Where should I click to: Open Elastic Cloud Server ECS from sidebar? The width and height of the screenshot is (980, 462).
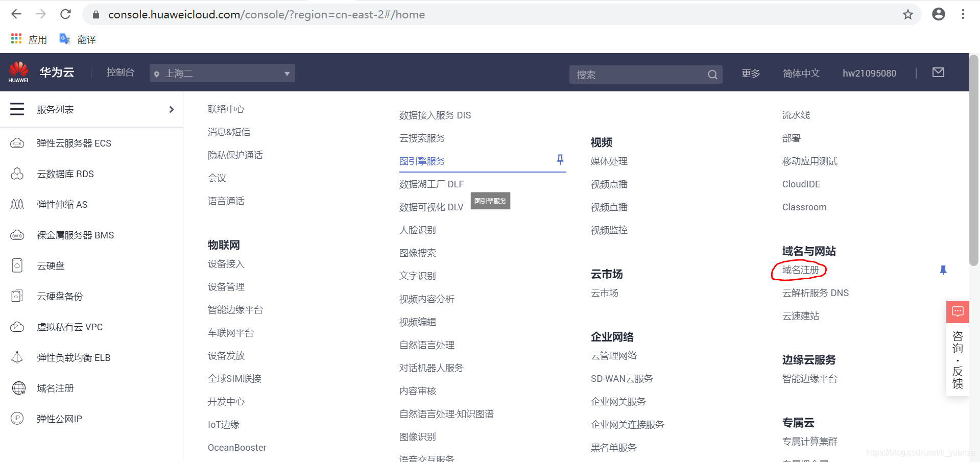click(17, 143)
